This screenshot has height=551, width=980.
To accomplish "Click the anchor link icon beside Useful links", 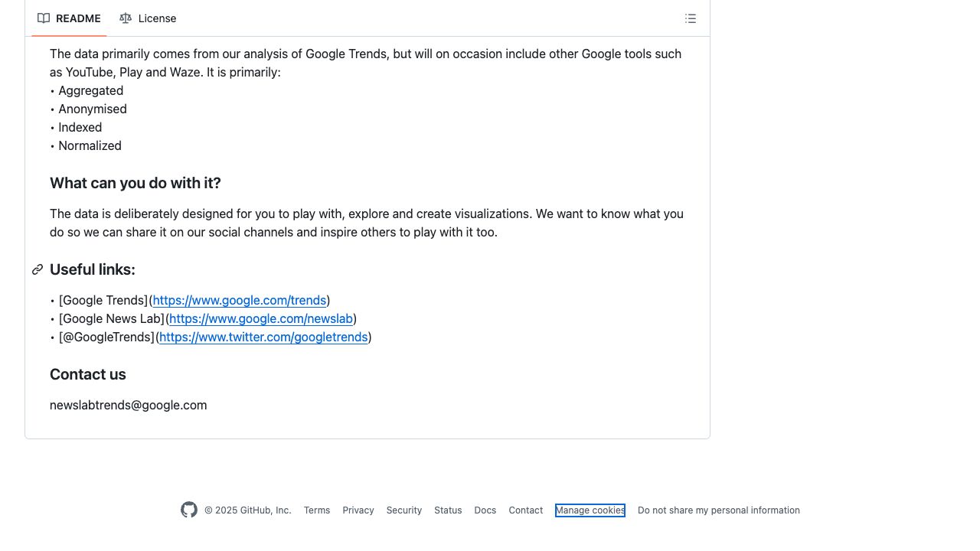I will click(x=38, y=269).
